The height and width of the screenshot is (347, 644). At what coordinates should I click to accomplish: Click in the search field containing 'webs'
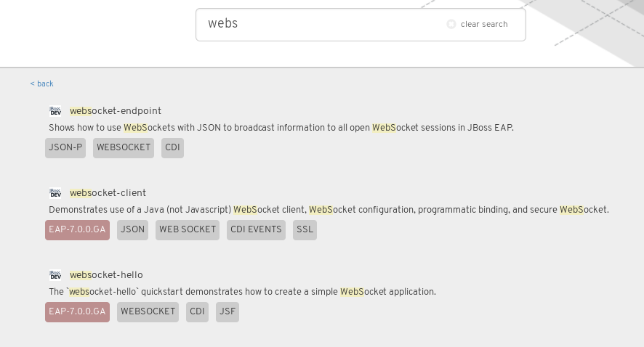320,24
